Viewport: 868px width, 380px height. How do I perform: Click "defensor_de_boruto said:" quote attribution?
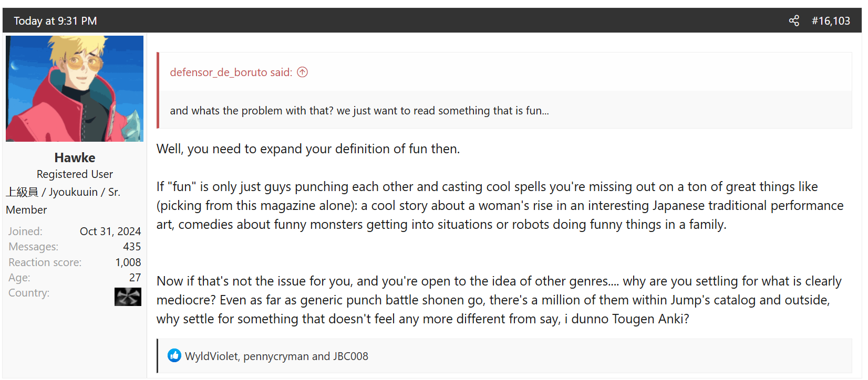tap(231, 72)
